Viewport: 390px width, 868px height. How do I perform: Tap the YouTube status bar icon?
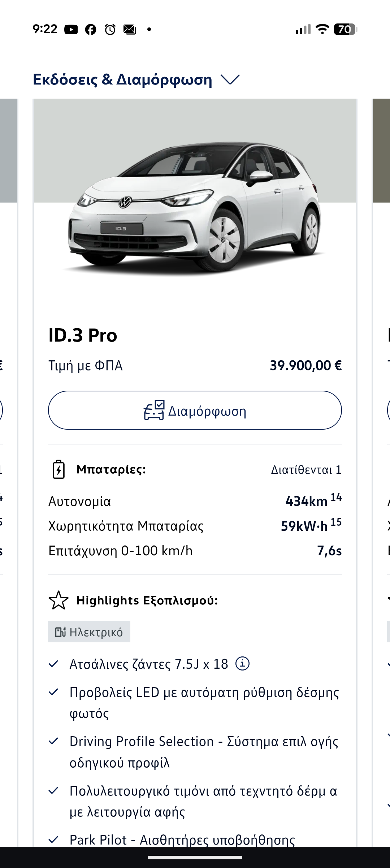(x=71, y=29)
